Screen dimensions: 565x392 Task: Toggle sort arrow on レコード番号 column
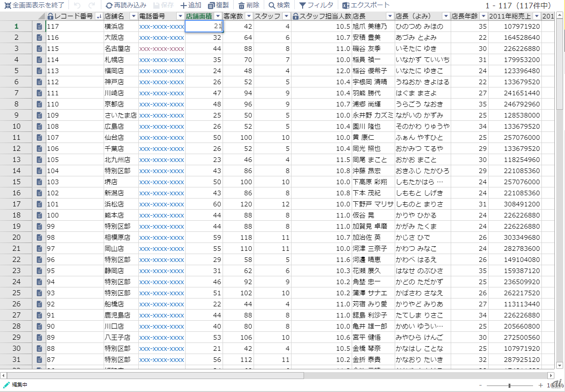(x=99, y=16)
